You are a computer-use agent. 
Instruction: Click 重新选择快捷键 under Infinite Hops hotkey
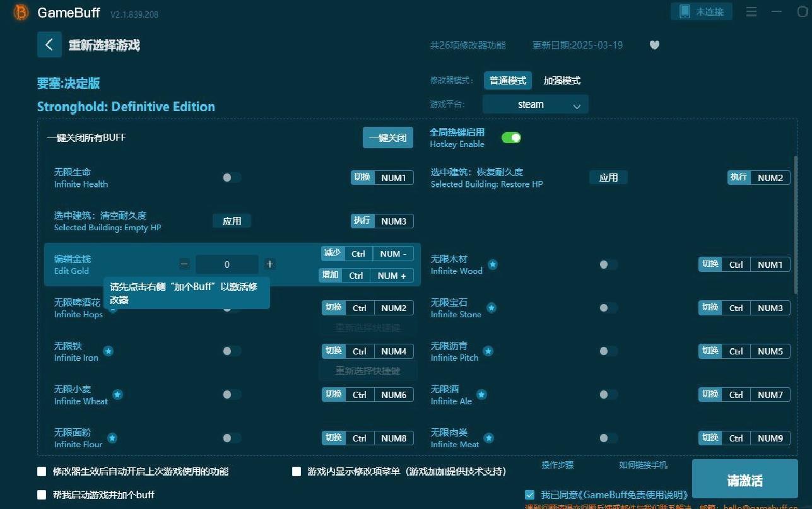[x=368, y=327]
